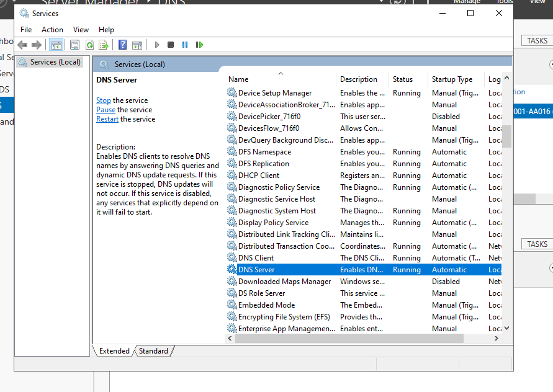Open the Properties toolbar icon
Screen dimensions: 553x392
(x=74, y=45)
